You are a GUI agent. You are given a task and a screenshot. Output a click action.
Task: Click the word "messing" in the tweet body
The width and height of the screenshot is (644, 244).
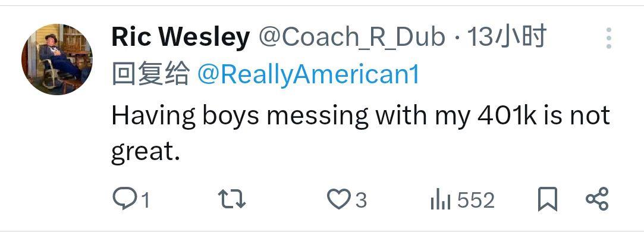pyautogui.click(x=318, y=116)
